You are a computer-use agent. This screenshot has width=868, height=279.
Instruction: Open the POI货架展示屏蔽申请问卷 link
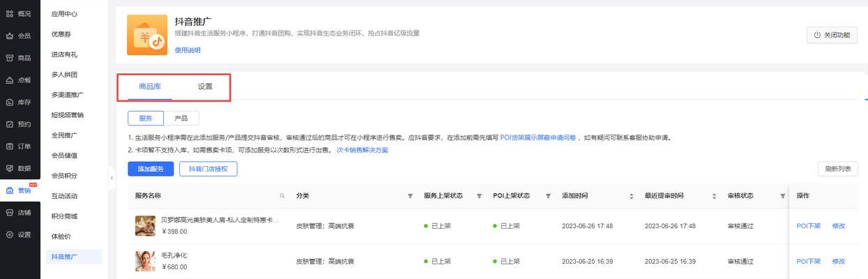pos(538,138)
